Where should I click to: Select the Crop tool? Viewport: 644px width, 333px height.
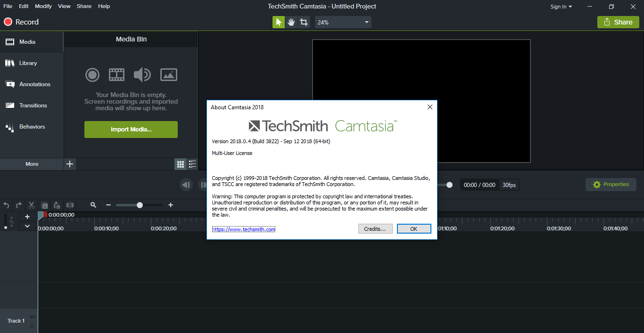(x=304, y=22)
